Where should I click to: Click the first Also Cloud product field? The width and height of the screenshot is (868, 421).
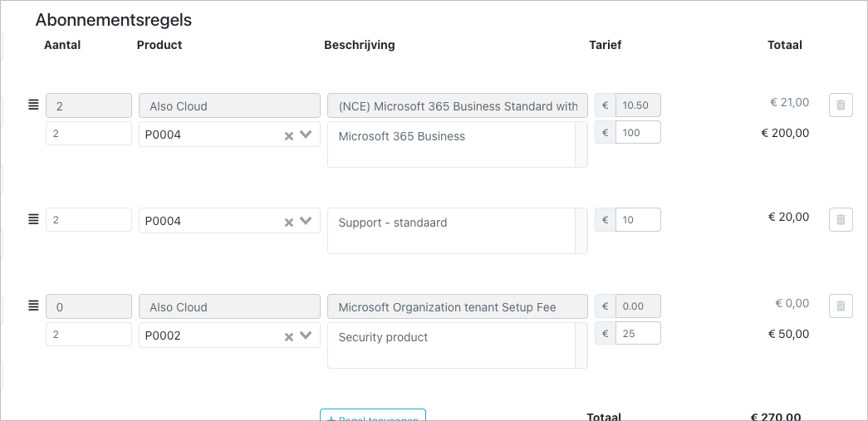(229, 105)
